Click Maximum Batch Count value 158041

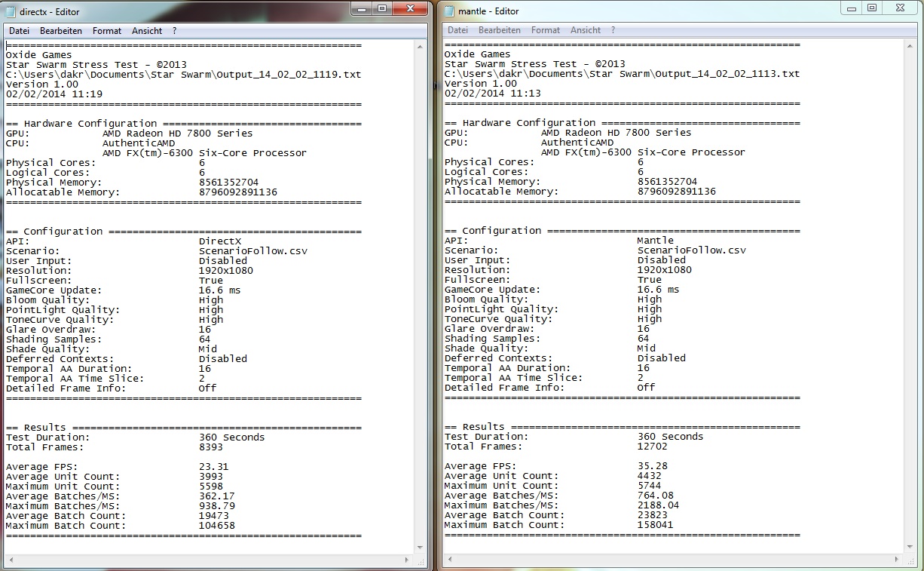656,525
